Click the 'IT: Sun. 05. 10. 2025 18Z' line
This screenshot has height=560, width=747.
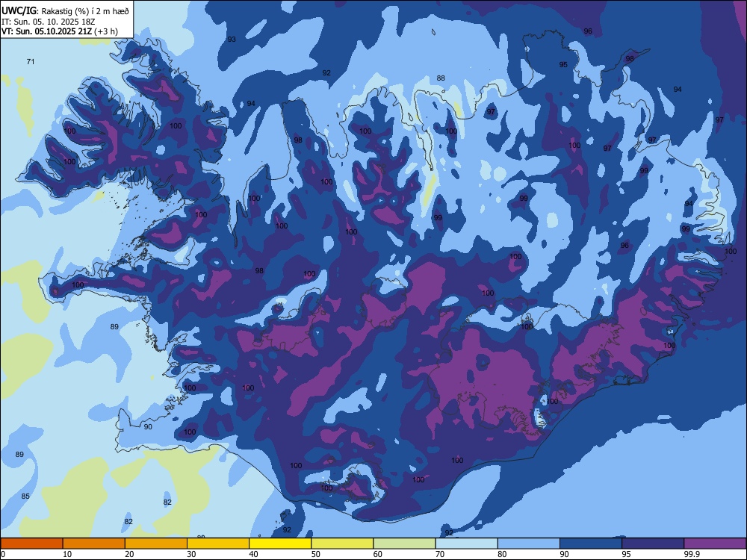(x=48, y=22)
